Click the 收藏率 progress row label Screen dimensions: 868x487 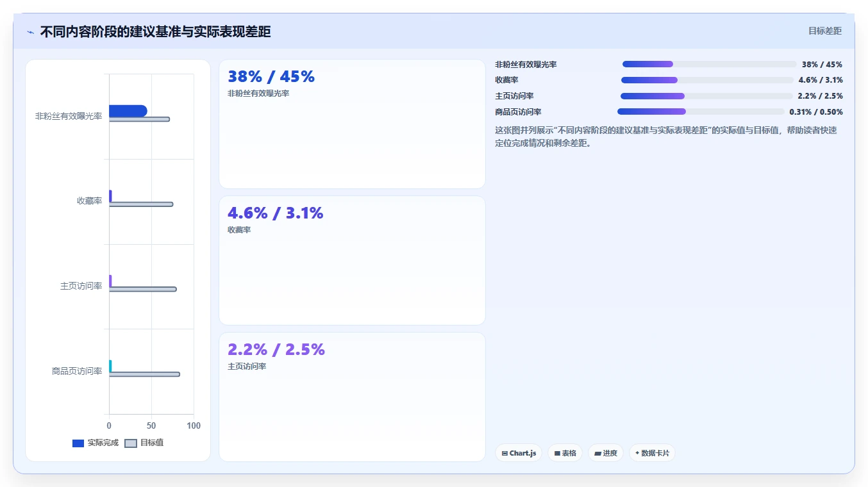click(x=506, y=80)
